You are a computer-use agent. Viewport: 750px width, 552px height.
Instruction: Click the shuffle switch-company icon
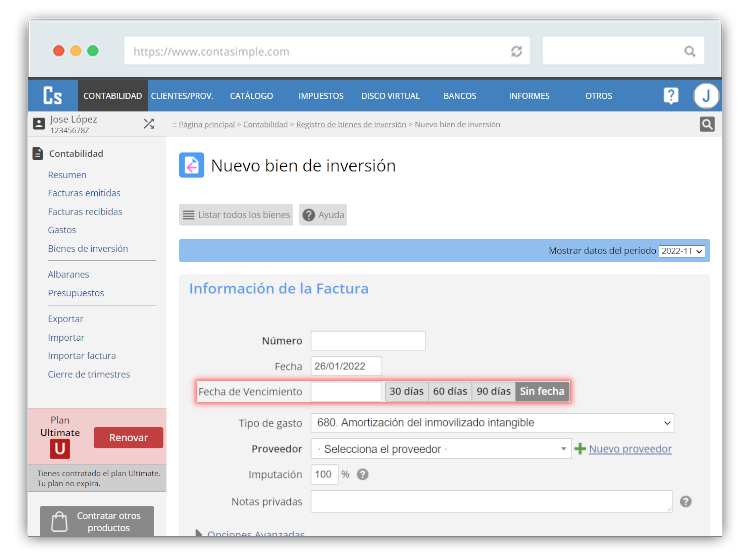click(x=149, y=124)
